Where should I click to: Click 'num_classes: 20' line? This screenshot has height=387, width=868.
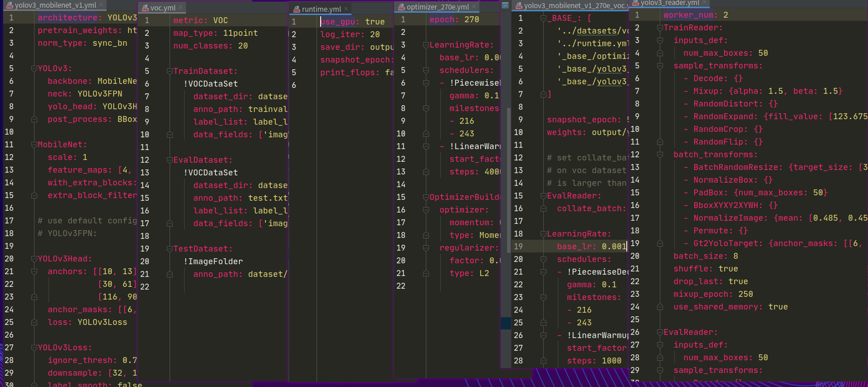coord(210,46)
